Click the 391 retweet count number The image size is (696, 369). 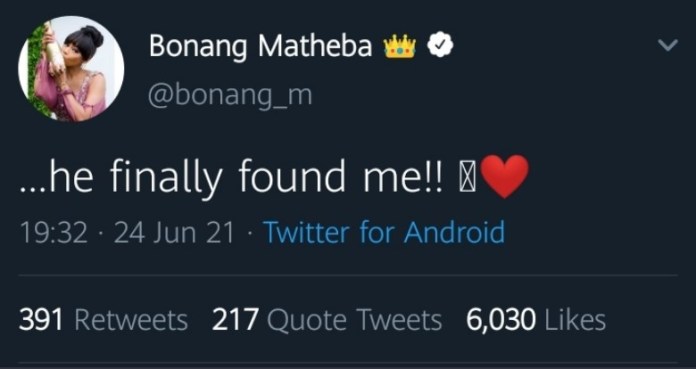(41, 320)
